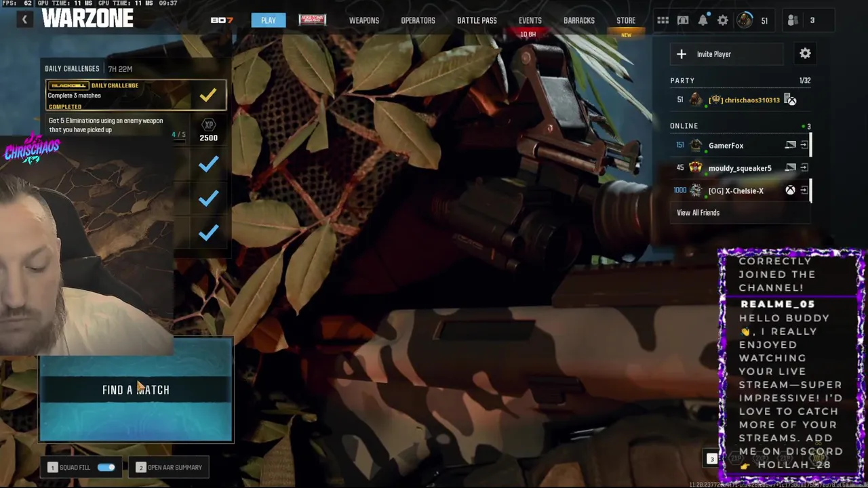
Task: Click the chrischaos310313 party avatar
Action: (696, 100)
